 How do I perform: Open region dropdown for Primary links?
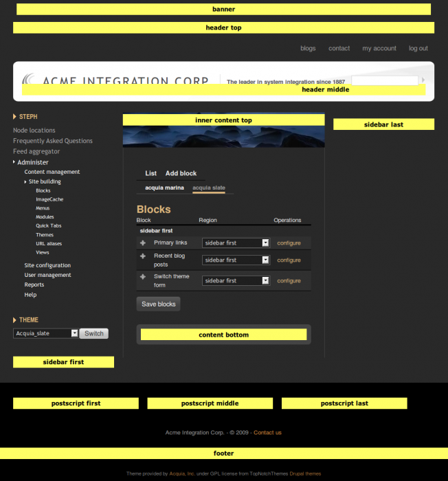236,243
